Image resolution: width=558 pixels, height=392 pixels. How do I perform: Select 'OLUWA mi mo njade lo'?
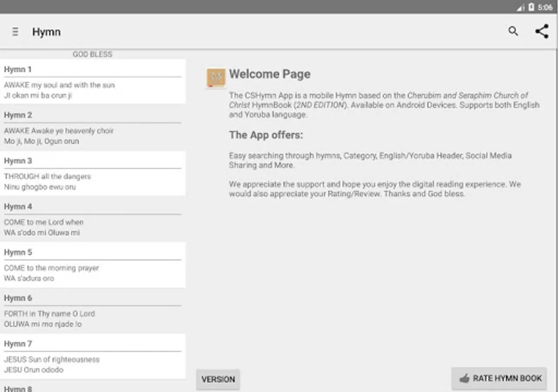click(43, 324)
